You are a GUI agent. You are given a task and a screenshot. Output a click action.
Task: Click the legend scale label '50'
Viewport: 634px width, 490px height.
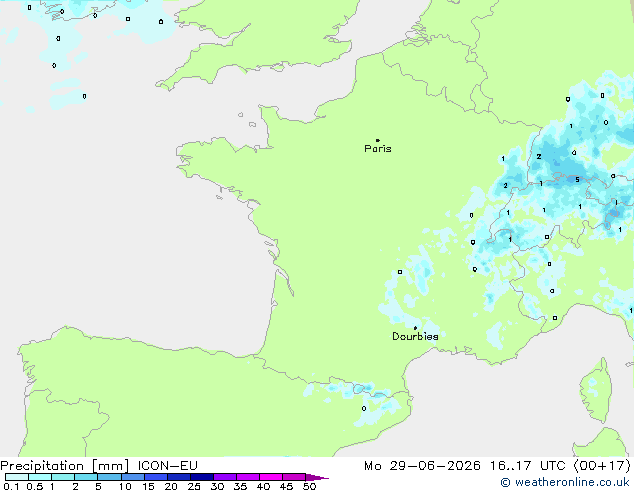[x=310, y=486]
